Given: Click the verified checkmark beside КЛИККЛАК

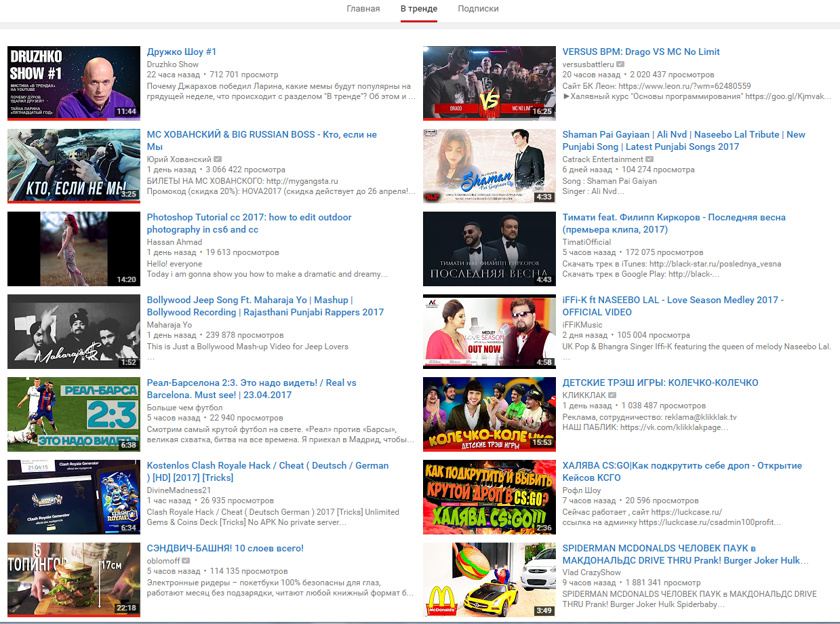Looking at the screenshot, I should (612, 395).
